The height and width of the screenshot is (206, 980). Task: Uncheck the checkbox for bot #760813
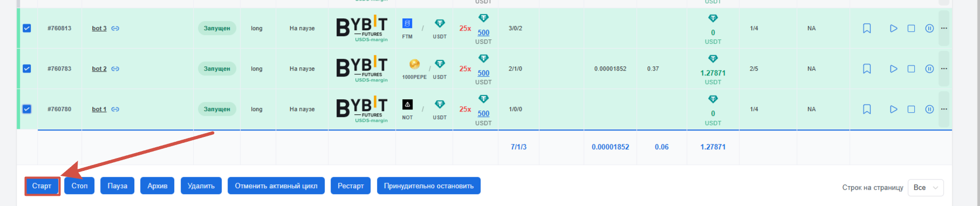coord(27,28)
